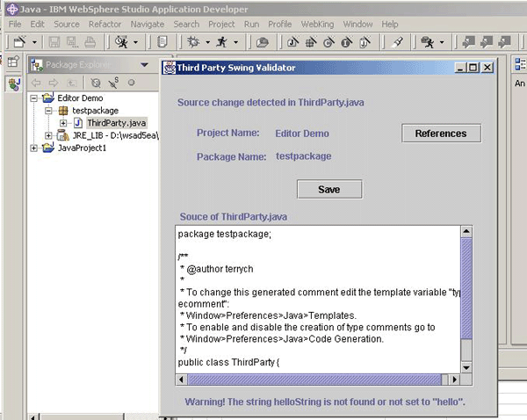The height and width of the screenshot is (420, 527).
Task: Expand the ThirdParty.java tree node
Action: pos(63,123)
